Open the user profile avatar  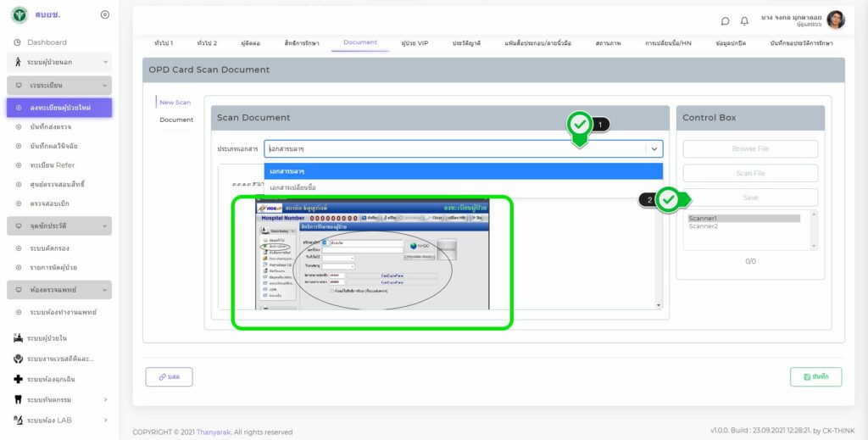835,19
